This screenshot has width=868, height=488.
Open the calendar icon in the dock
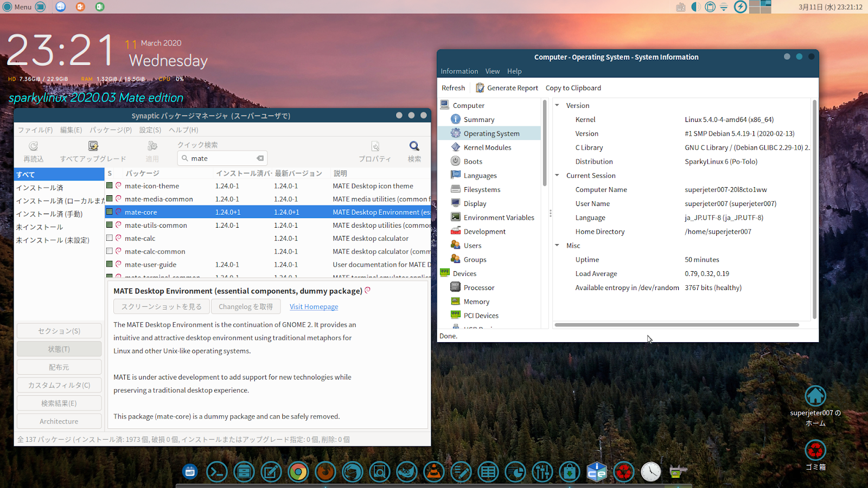(x=190, y=472)
